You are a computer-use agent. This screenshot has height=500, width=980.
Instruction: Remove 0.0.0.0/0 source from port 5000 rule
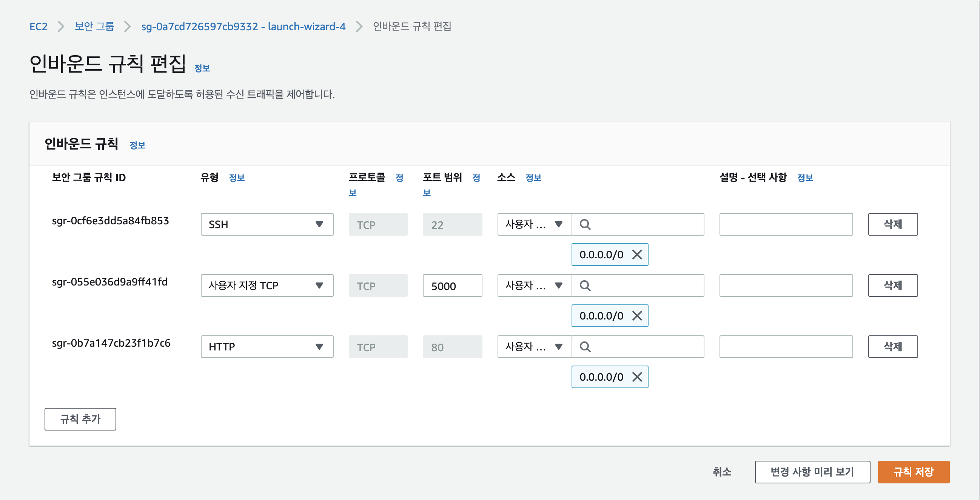click(x=637, y=316)
